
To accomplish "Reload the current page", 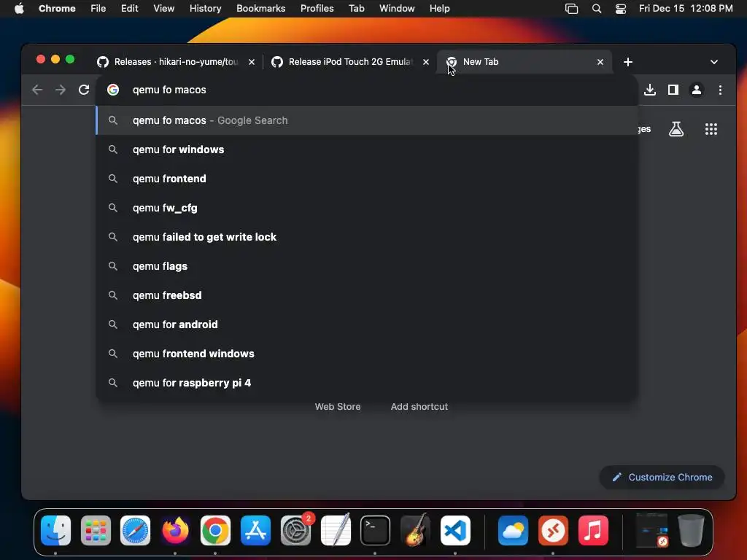I will pyautogui.click(x=84, y=90).
